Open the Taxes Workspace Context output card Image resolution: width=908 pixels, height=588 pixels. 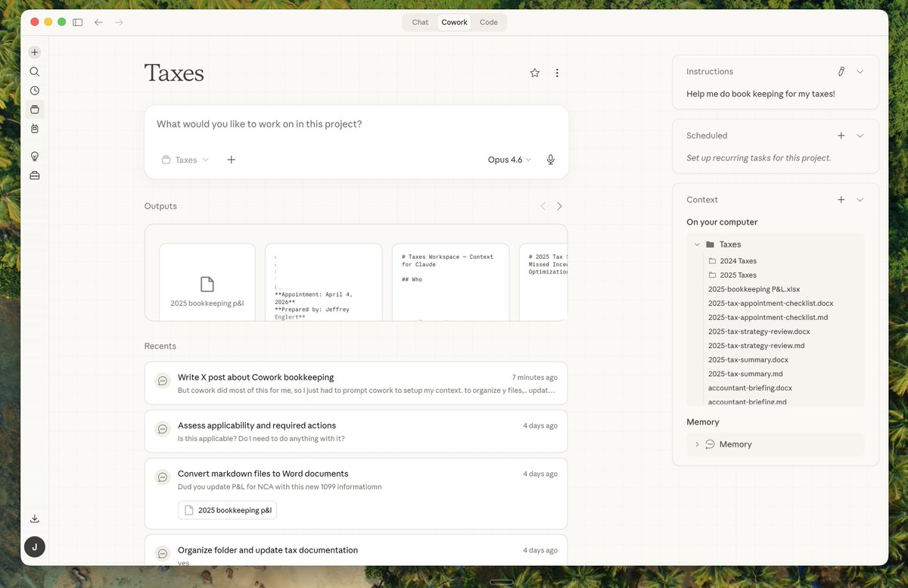[x=450, y=282]
